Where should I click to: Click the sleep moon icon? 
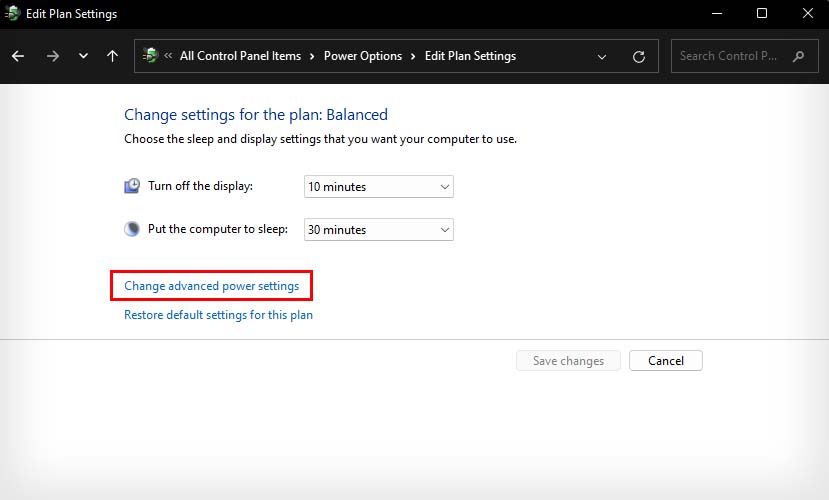click(x=132, y=229)
